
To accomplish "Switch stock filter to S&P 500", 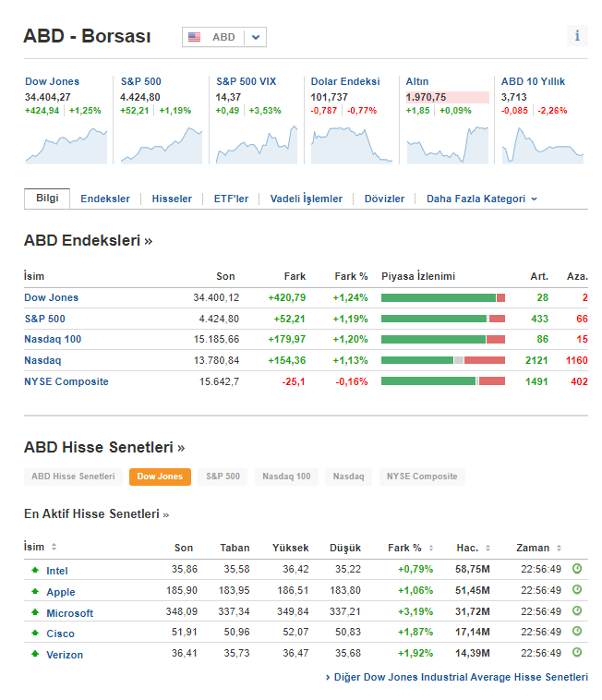I will click(x=223, y=477).
